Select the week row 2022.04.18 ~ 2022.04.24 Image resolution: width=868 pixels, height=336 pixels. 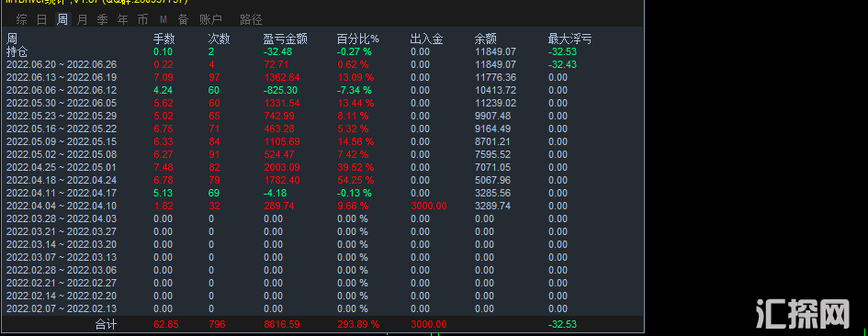[x=62, y=180]
